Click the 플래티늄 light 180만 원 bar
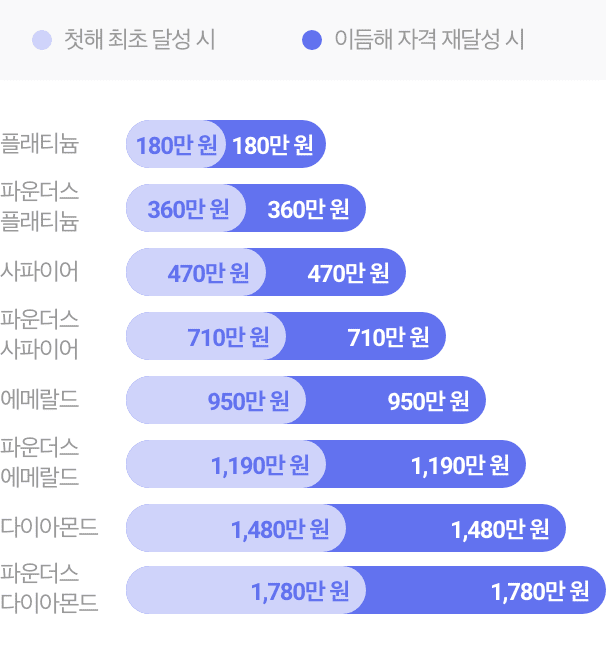The height and width of the screenshot is (660, 606). (x=176, y=144)
